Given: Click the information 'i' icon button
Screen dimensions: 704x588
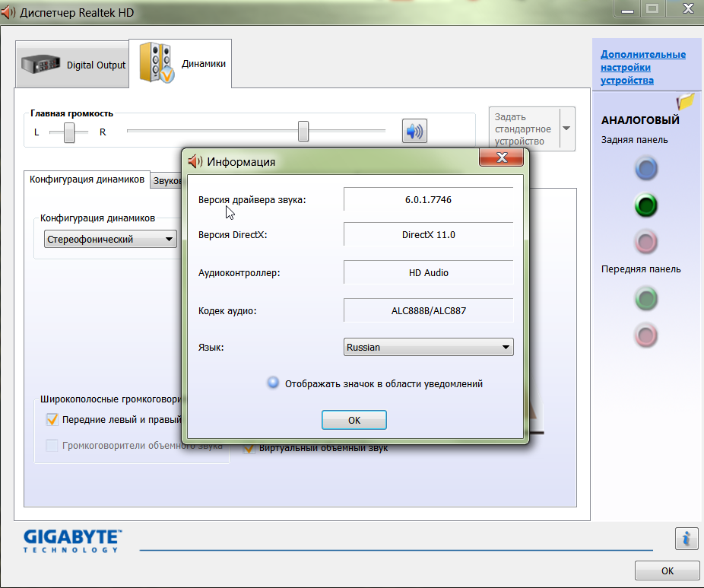Looking at the screenshot, I should click(x=686, y=539).
